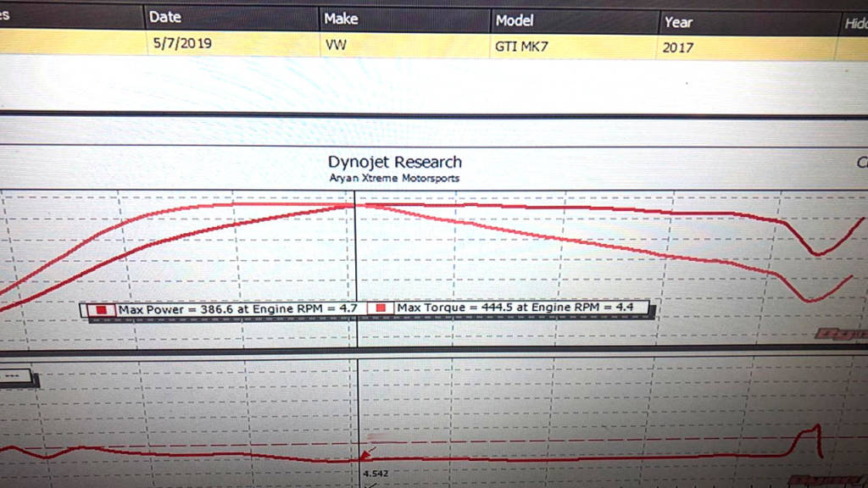Screen dimensions: 868x488
Task: Sort runs by the Date column header
Action: tap(164, 17)
